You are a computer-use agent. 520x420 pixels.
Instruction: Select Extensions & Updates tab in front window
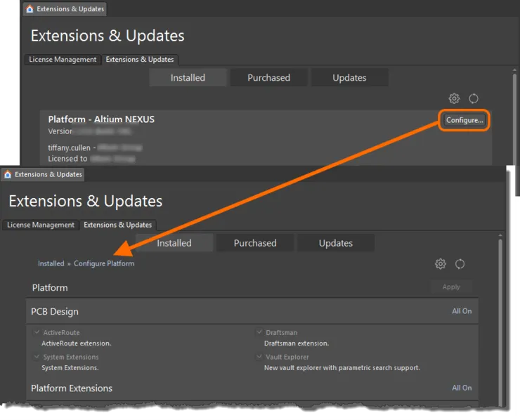pos(118,225)
